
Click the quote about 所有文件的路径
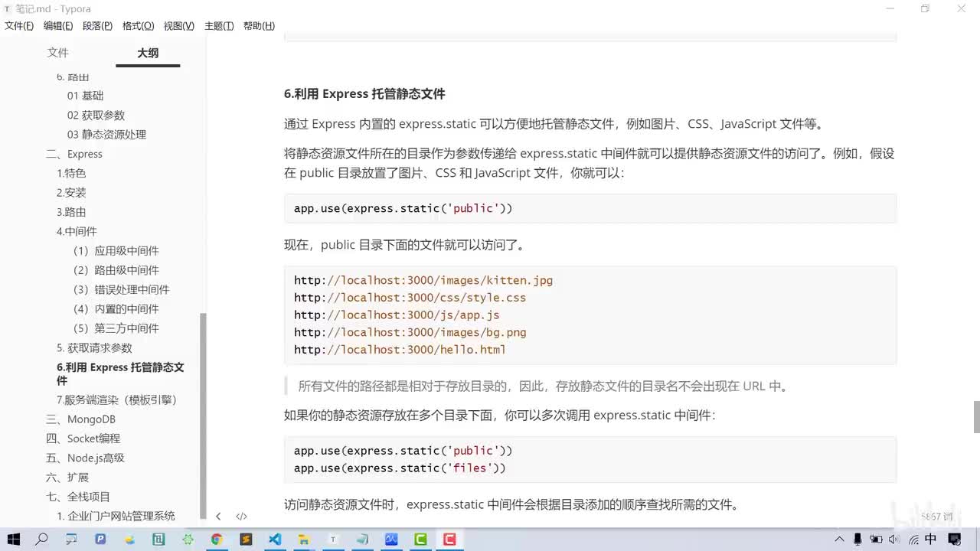(x=544, y=386)
